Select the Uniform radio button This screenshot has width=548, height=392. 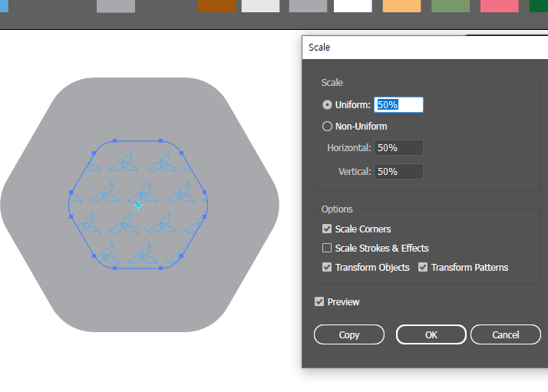click(327, 105)
